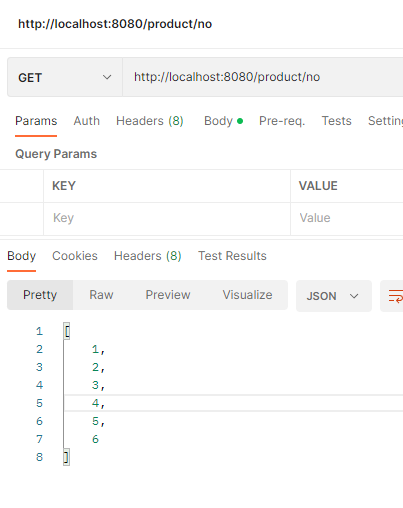403x508 pixels.
Task: Click the value 4 in the response
Action: click(x=95, y=403)
